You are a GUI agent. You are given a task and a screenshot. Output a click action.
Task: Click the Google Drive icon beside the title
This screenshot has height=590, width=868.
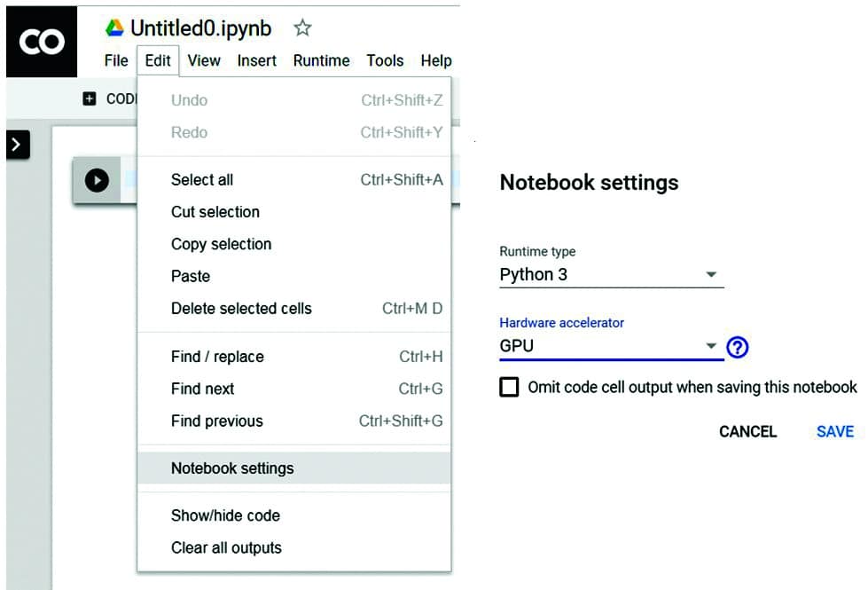[114, 28]
